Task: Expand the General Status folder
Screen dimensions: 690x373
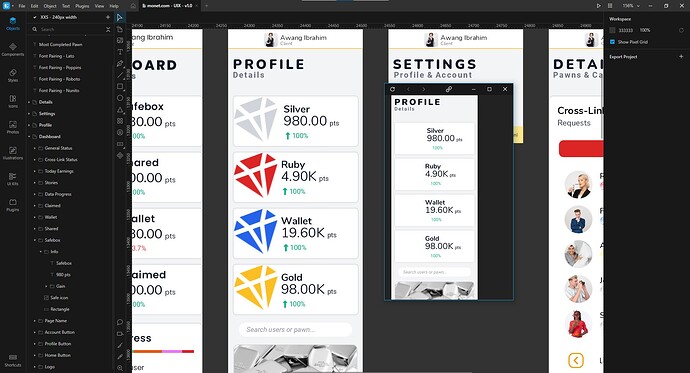Action: pyautogui.click(x=35, y=148)
